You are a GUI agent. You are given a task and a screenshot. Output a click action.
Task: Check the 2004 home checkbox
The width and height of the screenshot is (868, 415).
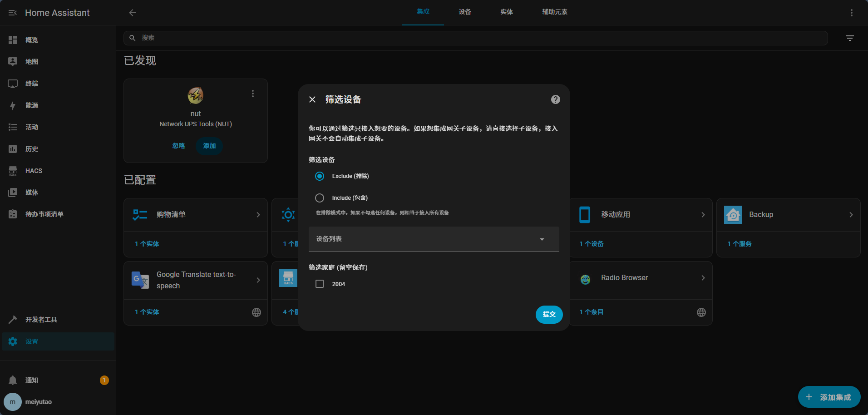[x=320, y=284]
